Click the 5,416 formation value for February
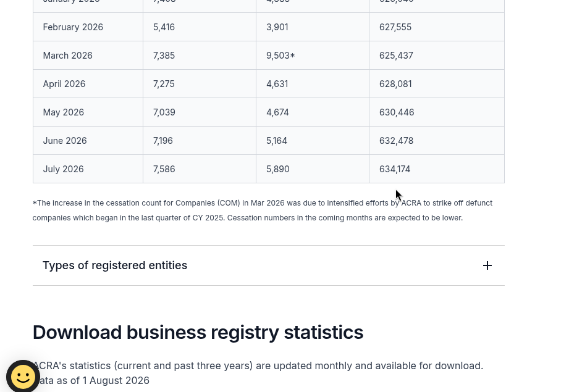569x392 pixels. pos(164,27)
